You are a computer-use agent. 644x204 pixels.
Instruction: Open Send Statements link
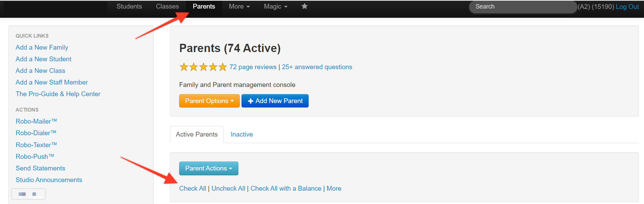click(40, 168)
